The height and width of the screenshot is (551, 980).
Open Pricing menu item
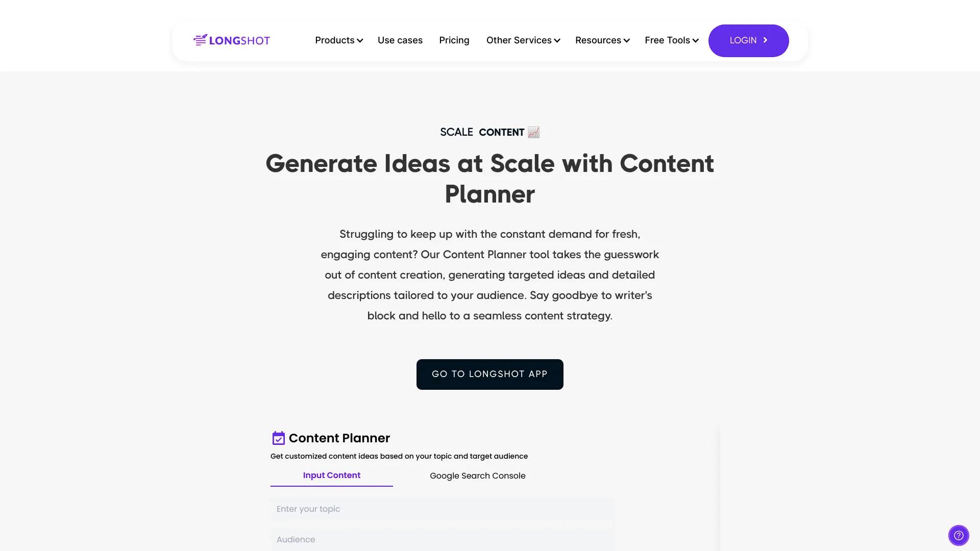[x=454, y=40]
